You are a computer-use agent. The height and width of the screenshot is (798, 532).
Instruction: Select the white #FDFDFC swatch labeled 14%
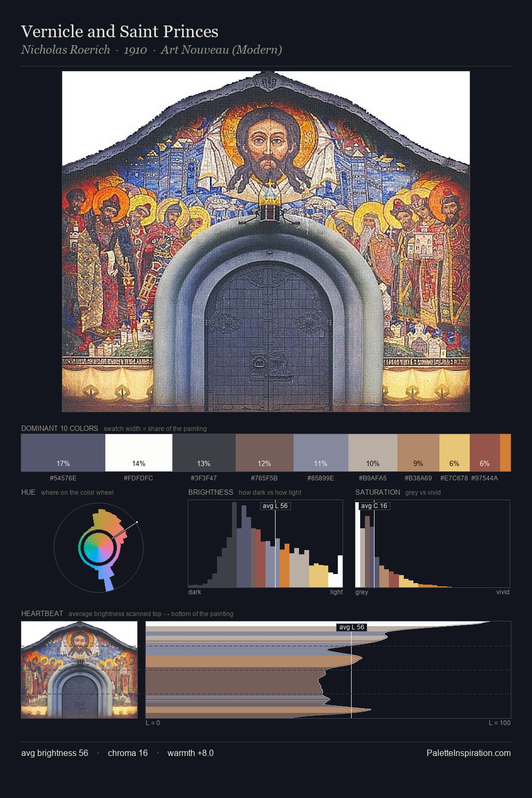click(x=139, y=453)
